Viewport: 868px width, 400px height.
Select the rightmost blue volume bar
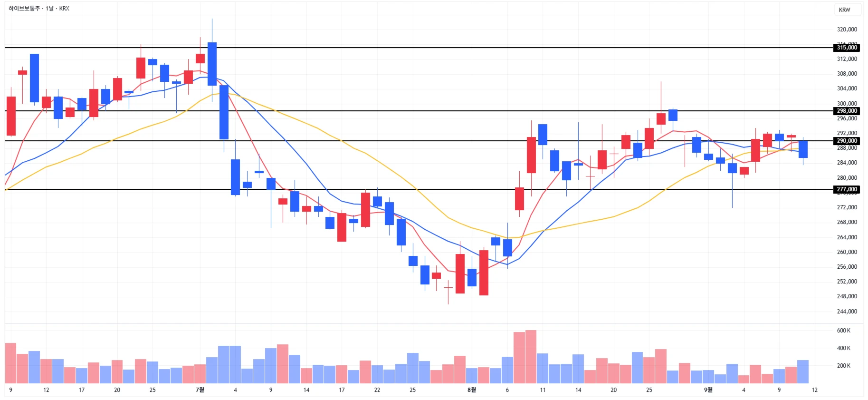point(803,372)
